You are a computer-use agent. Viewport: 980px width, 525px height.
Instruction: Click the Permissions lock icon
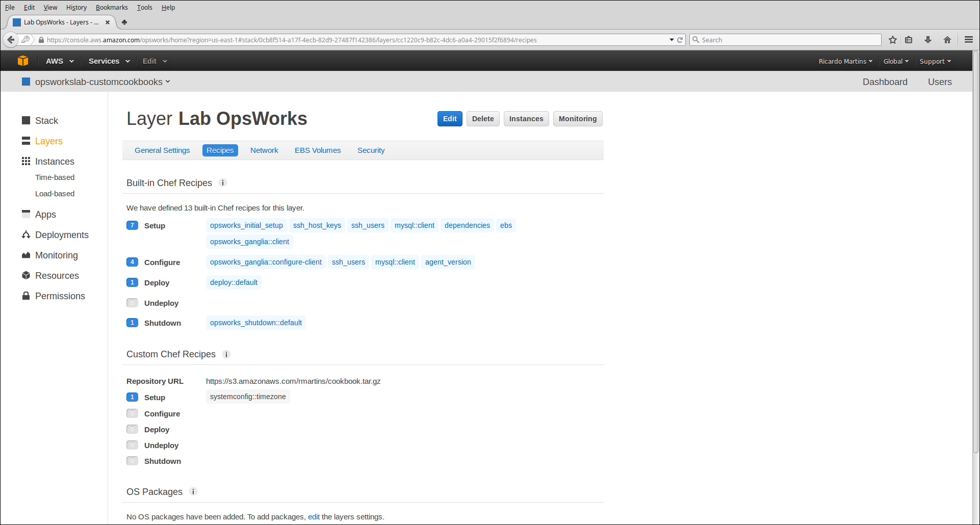coord(26,296)
